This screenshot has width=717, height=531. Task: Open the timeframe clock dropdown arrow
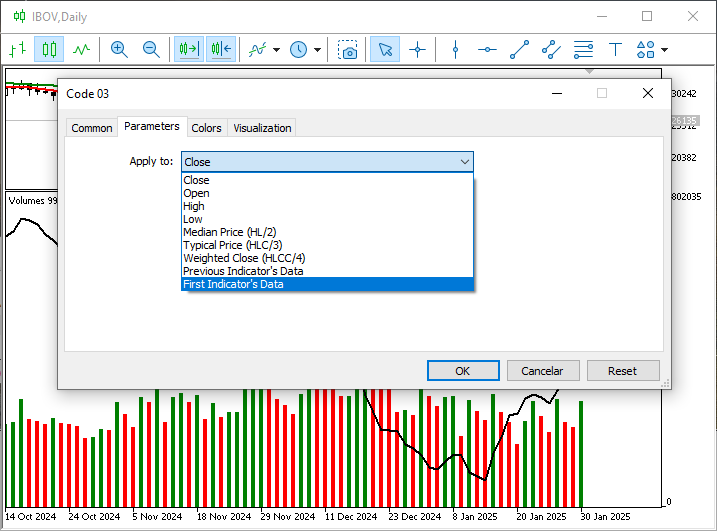(318, 49)
